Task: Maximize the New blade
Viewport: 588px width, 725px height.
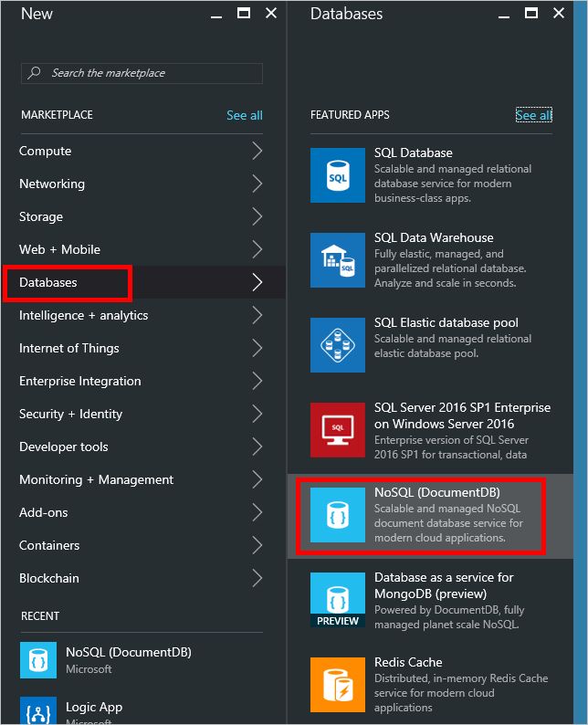Action: coord(244,13)
